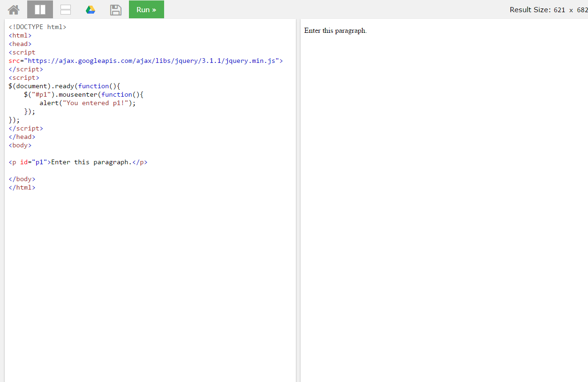
Task: Click the <p id="p1"> code line
Action: [78, 162]
